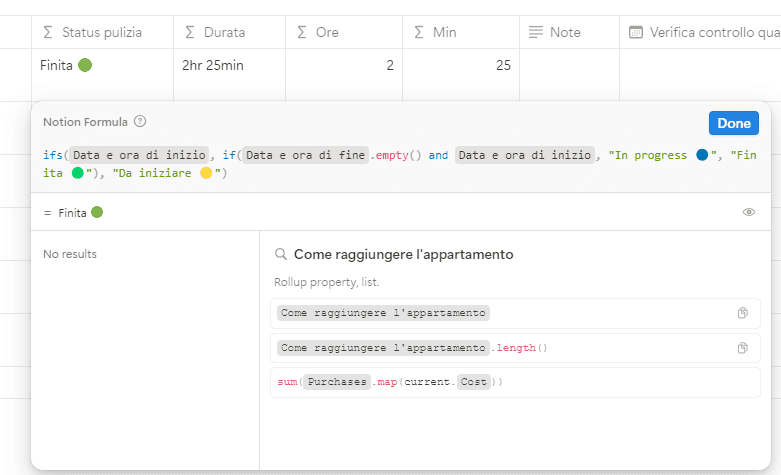
Task: Open the Note column header
Action: coord(570,32)
